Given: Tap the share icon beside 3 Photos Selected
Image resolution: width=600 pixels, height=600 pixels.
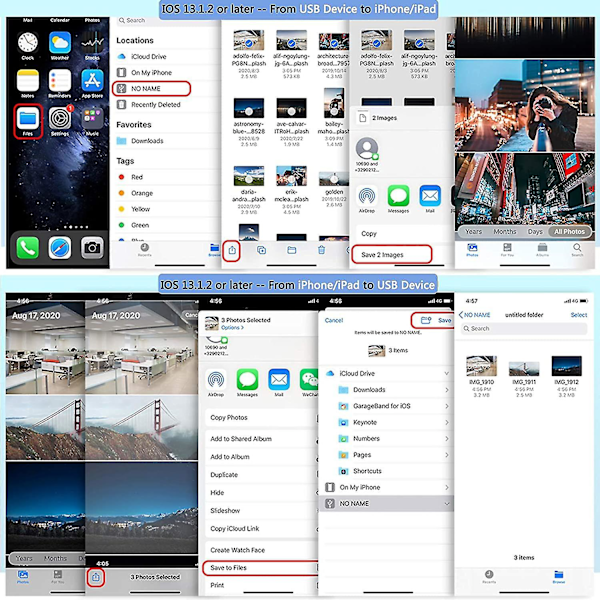Looking at the screenshot, I should coord(96,576).
